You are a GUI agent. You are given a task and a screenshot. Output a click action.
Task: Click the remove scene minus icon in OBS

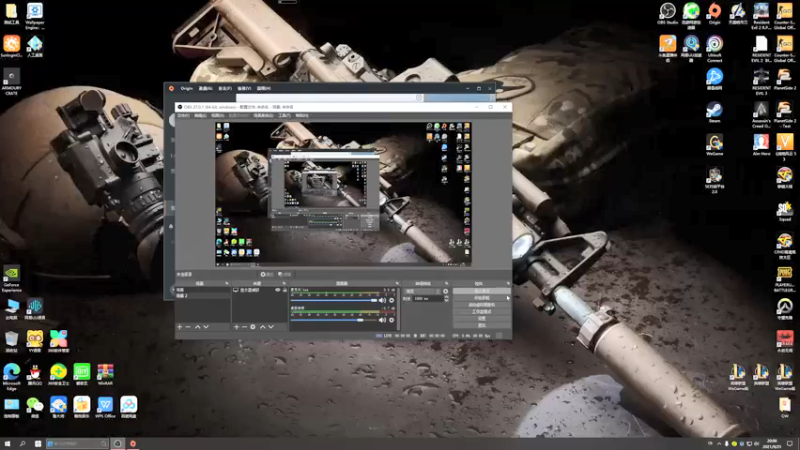(x=188, y=327)
